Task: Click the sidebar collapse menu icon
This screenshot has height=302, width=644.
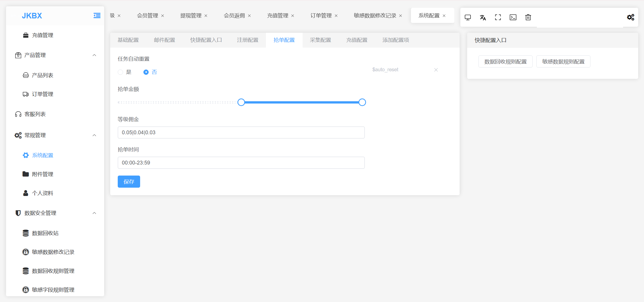Action: point(97,16)
